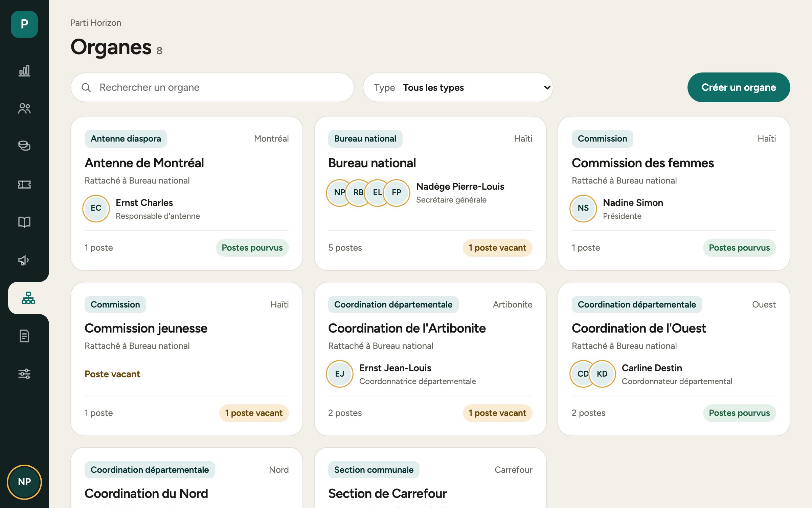The height and width of the screenshot is (508, 812).
Task: Click the Section communale type tag
Action: pos(374,470)
